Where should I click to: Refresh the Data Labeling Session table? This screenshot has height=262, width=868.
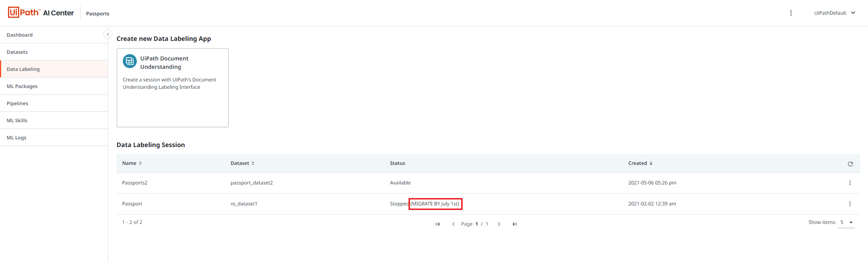pos(850,163)
